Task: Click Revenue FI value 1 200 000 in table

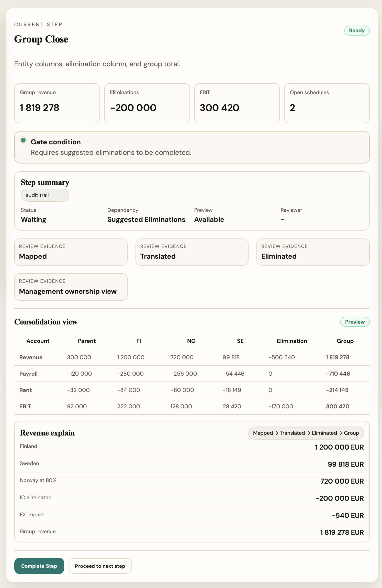Action: (131, 357)
